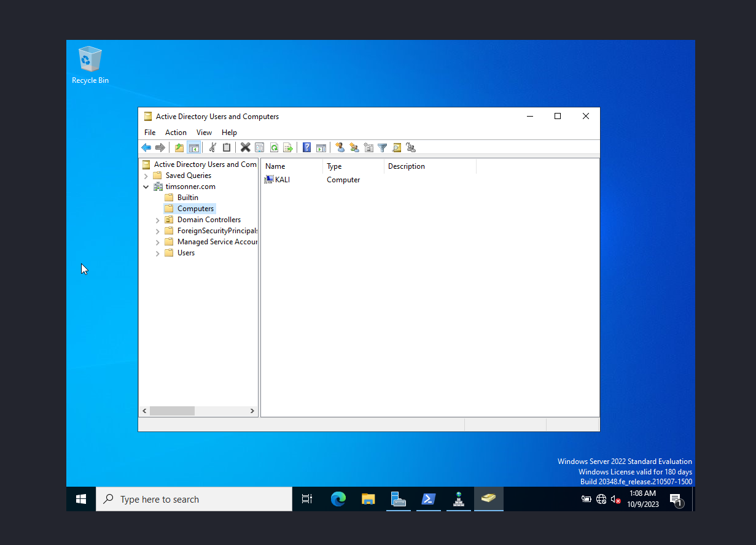The image size is (756, 545).
Task: Click the tree pane horizontal scrollbar thumb
Action: click(x=172, y=411)
